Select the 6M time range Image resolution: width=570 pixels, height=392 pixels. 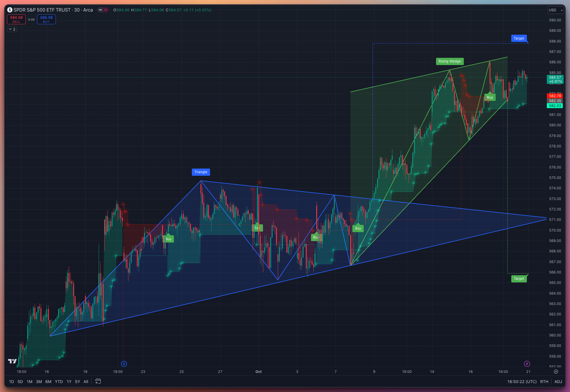click(x=48, y=382)
